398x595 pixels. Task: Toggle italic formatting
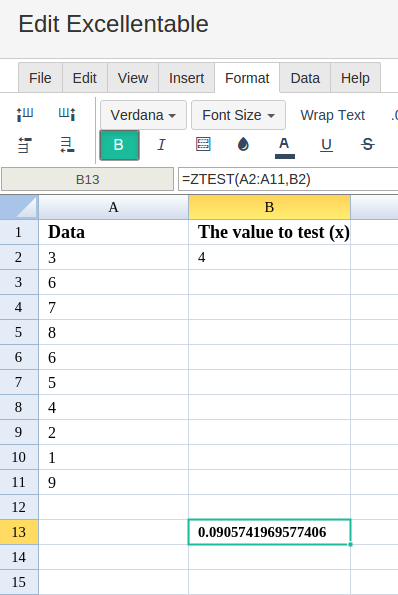tap(161, 145)
